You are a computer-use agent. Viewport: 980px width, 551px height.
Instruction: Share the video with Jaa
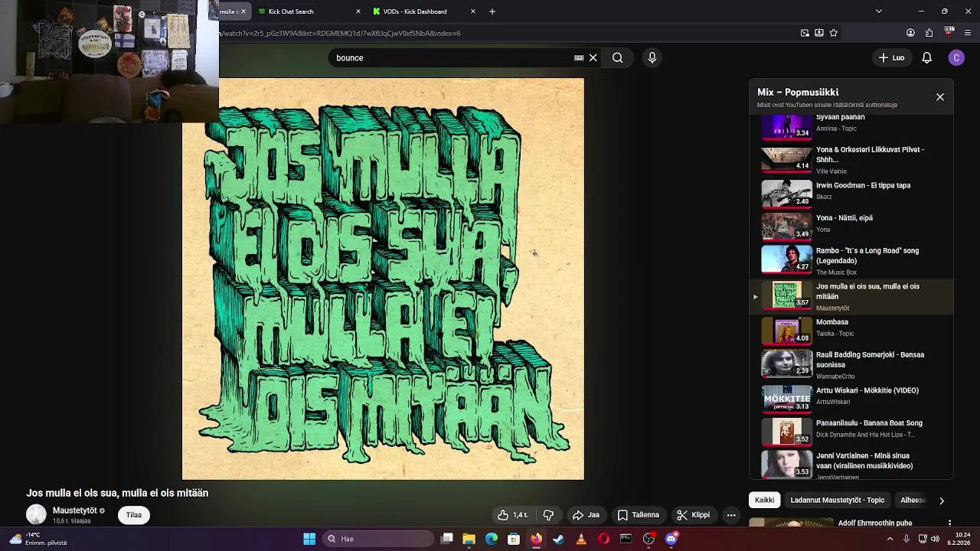tap(586, 515)
